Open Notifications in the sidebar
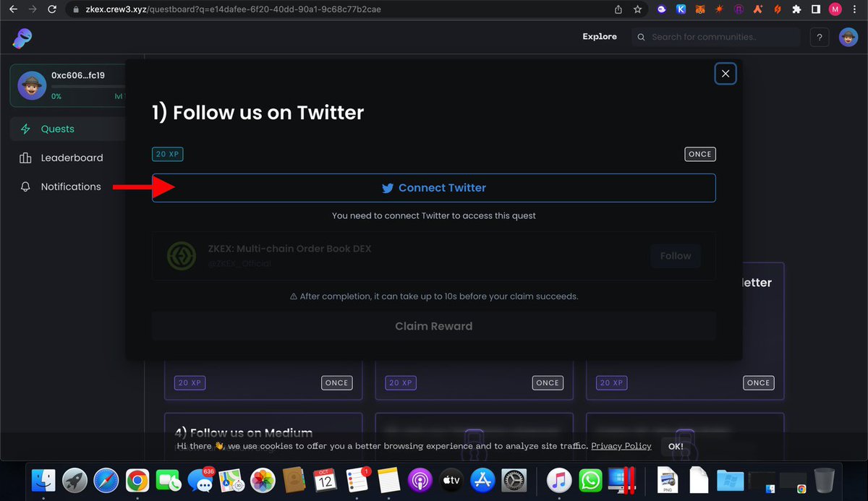Screen dimensions: 868x501 point(69,187)
